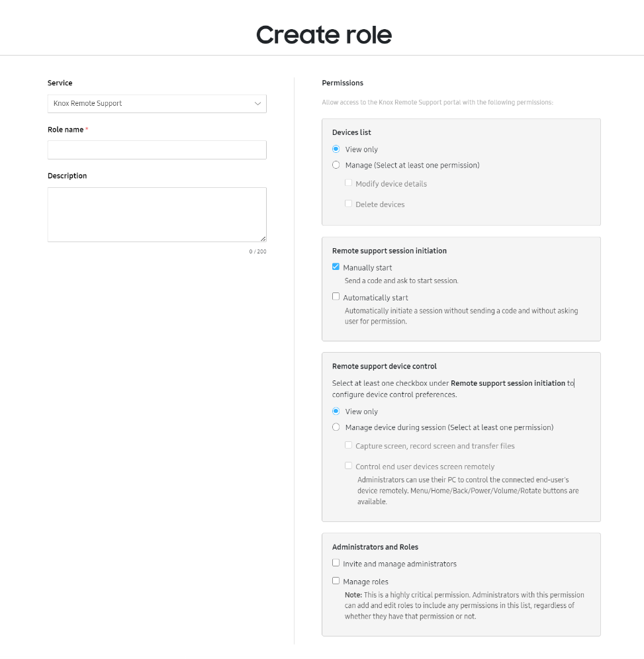Check Modify device details checkbox
Viewport: 644px width, 659px height.
point(349,183)
